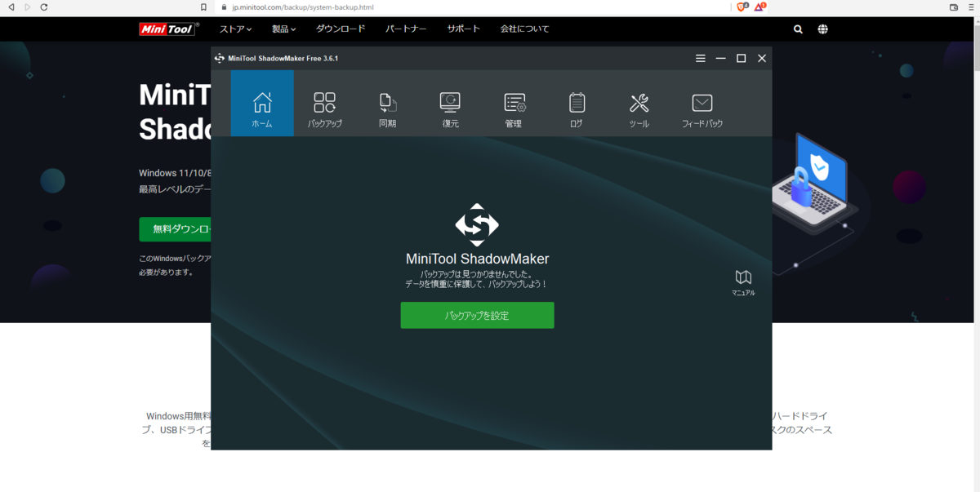The image size is (980, 492).
Task: Open the マニュアル manual book icon
Action: pyautogui.click(x=743, y=282)
